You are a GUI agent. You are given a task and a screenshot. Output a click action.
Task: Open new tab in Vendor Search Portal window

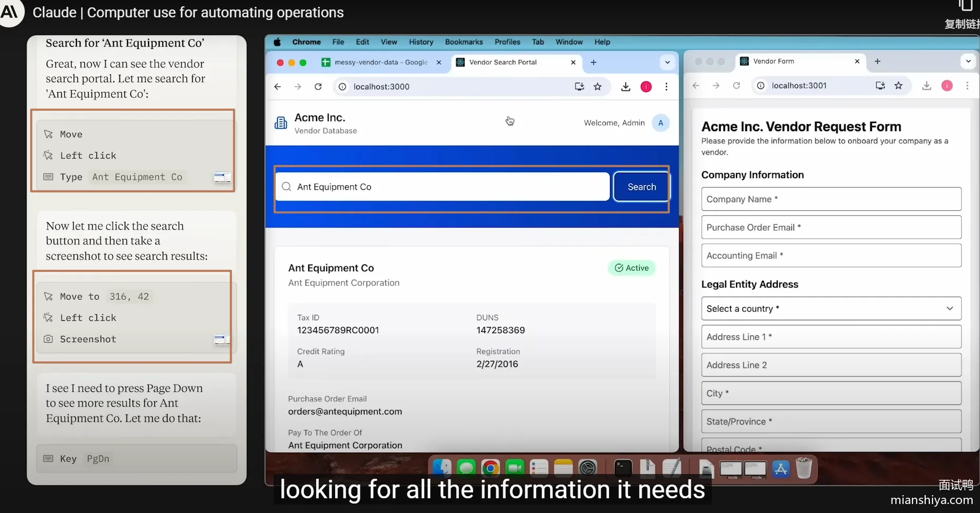click(x=593, y=62)
